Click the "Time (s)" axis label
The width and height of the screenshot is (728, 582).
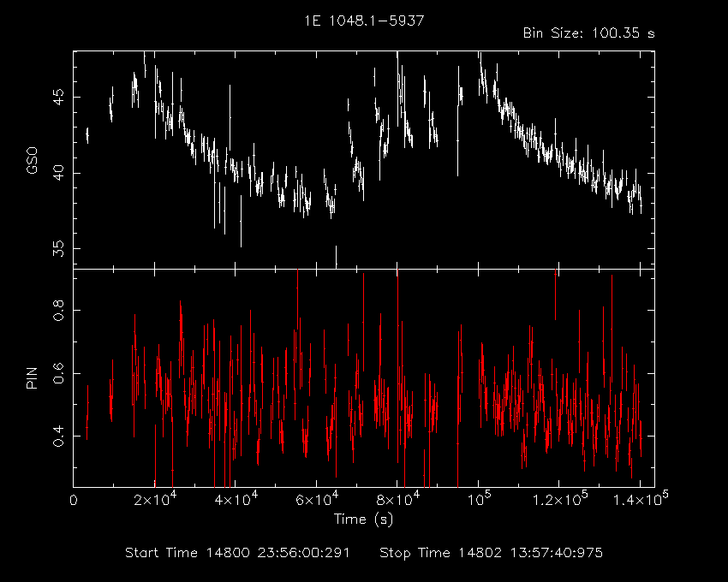tap(363, 519)
